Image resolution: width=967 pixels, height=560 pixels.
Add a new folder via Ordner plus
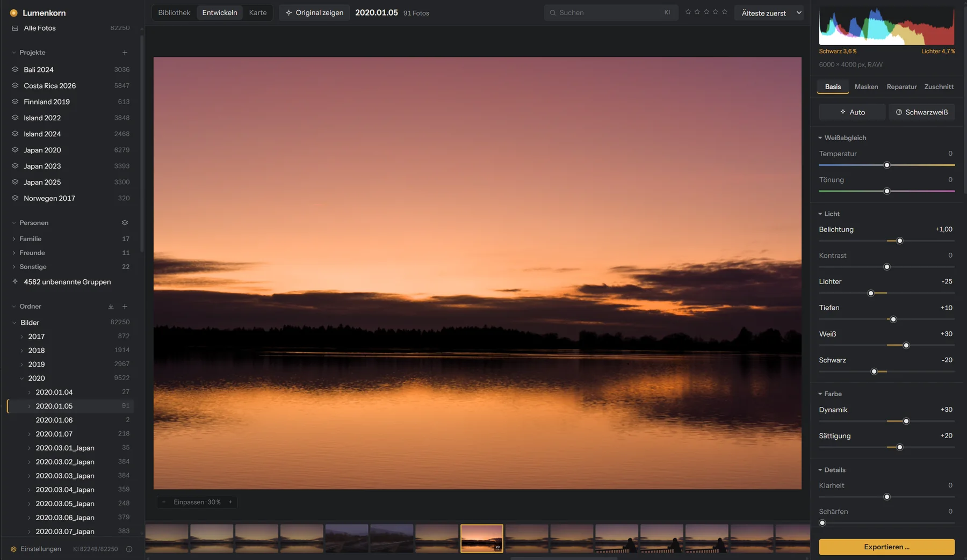125,307
